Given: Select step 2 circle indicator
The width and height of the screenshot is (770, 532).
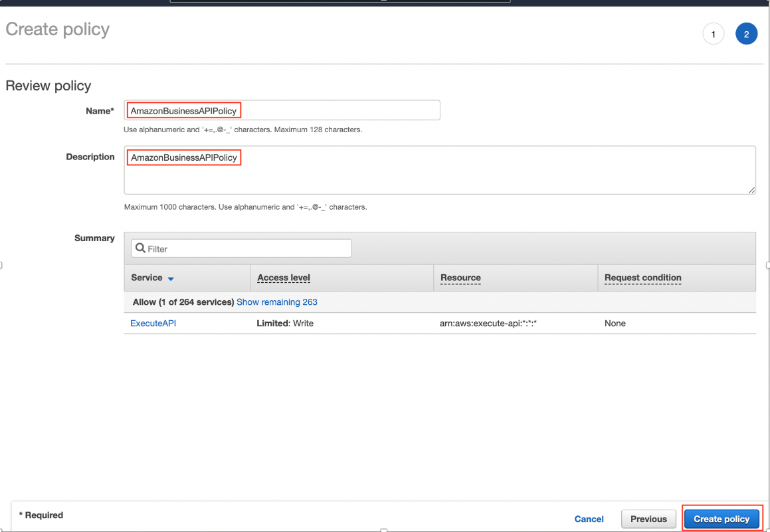Looking at the screenshot, I should coord(746,35).
